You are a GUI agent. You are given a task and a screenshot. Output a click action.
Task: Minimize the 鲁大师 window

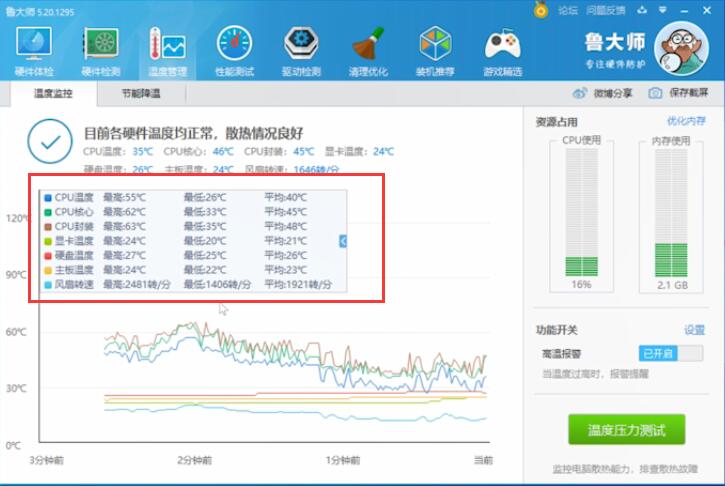(x=685, y=10)
